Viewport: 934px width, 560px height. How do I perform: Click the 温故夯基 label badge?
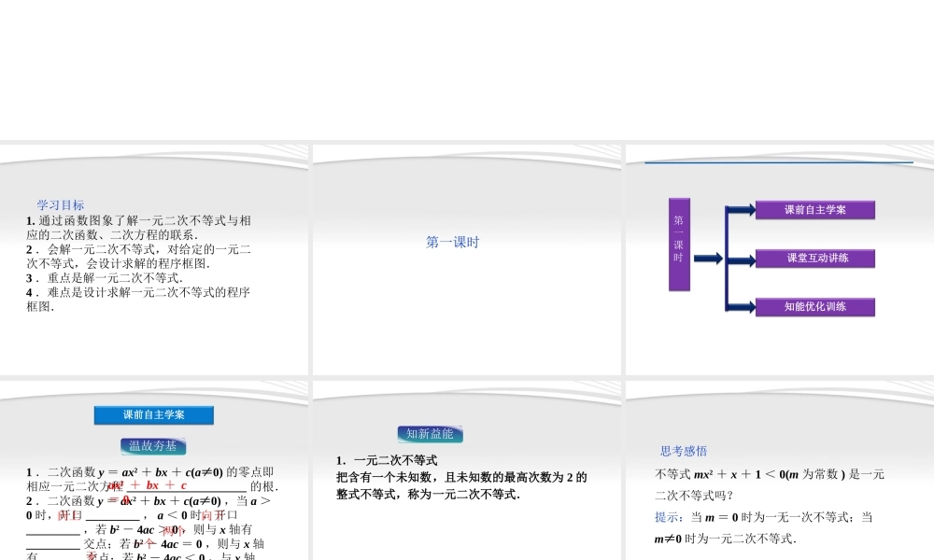coord(153,446)
